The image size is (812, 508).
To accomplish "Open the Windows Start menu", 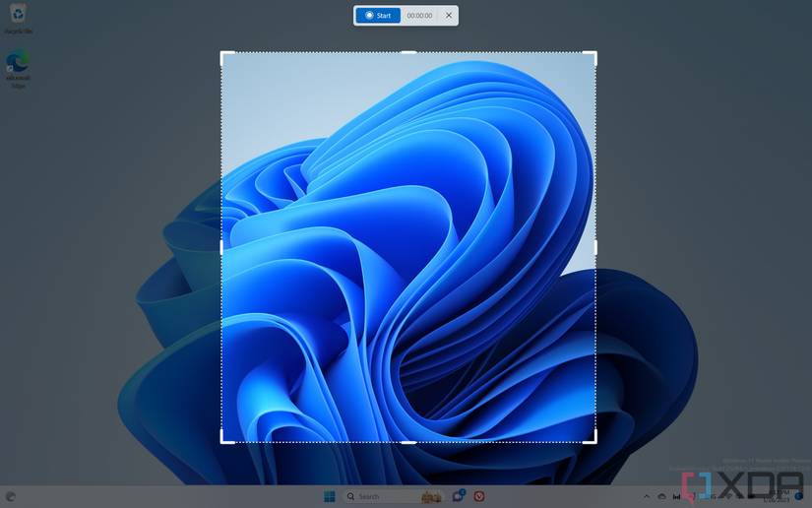I will (x=330, y=496).
